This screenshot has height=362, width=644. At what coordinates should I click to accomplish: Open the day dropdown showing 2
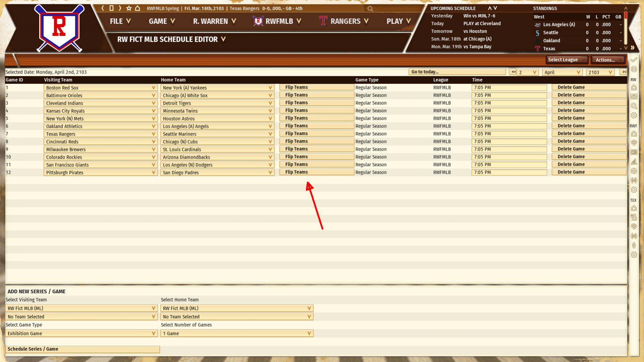coord(528,72)
